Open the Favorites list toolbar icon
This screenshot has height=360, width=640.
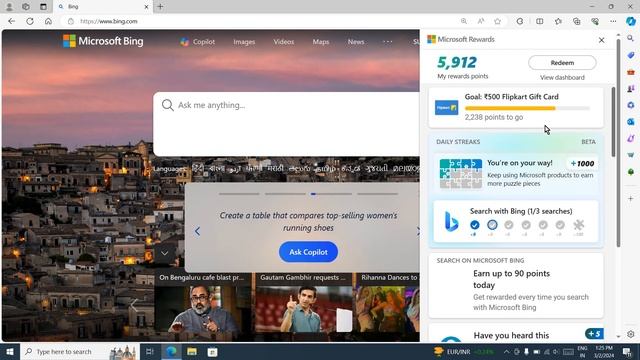click(x=558, y=21)
